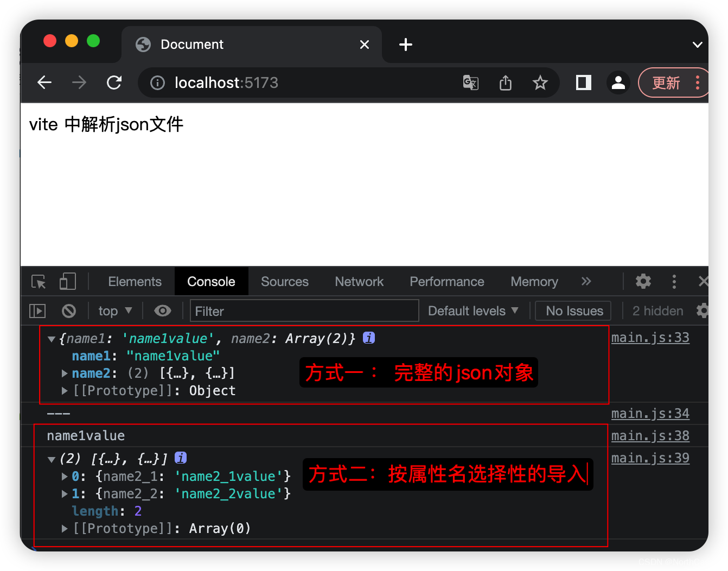Switch to the Elements tab
Image resolution: width=728 pixels, height=571 pixels.
[135, 282]
